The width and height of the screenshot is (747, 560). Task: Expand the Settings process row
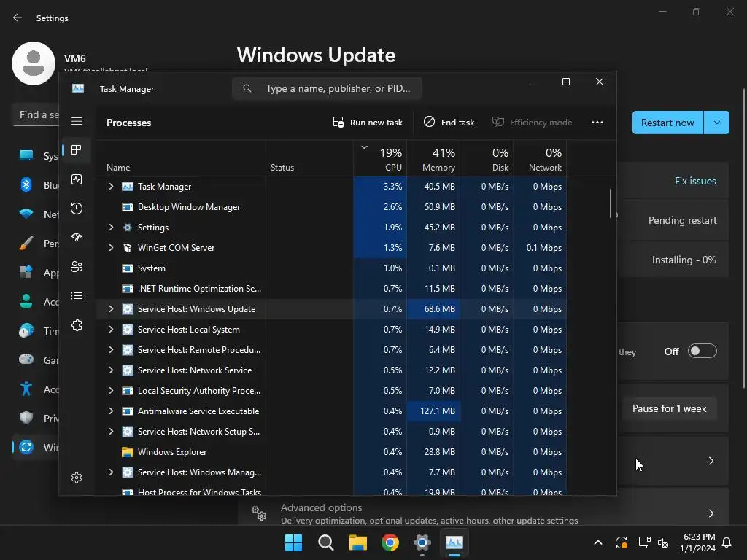[x=111, y=227]
